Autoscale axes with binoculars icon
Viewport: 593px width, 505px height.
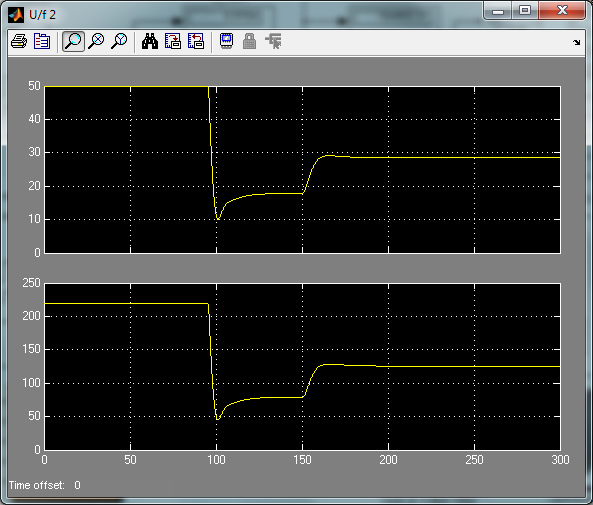(150, 41)
